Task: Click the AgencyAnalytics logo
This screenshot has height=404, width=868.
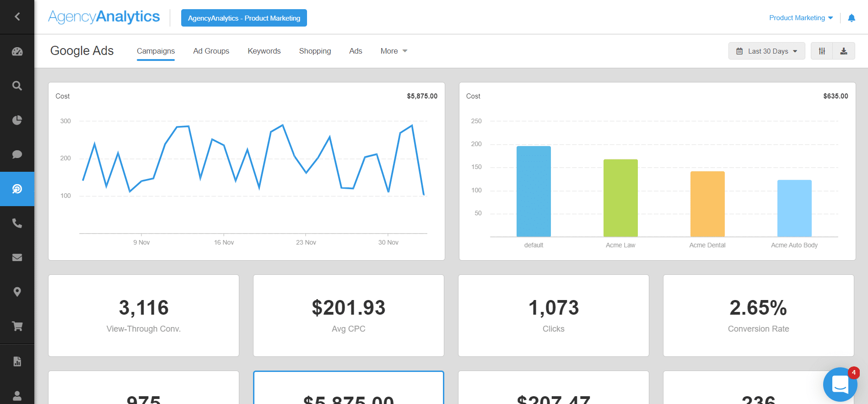Action: (104, 17)
